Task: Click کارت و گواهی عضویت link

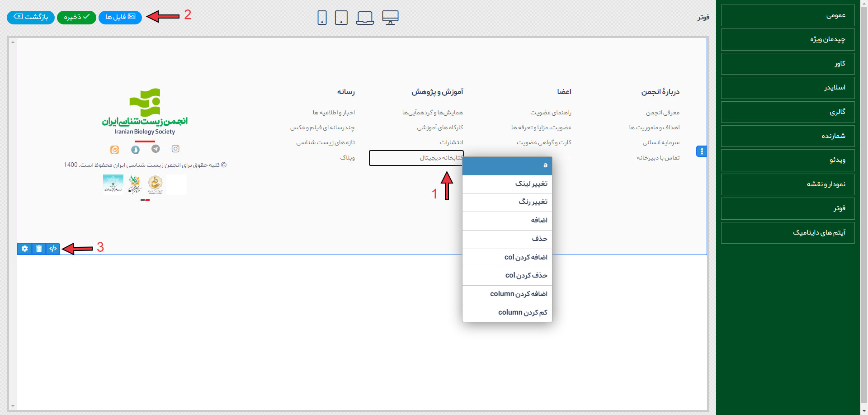Action: 544,143
